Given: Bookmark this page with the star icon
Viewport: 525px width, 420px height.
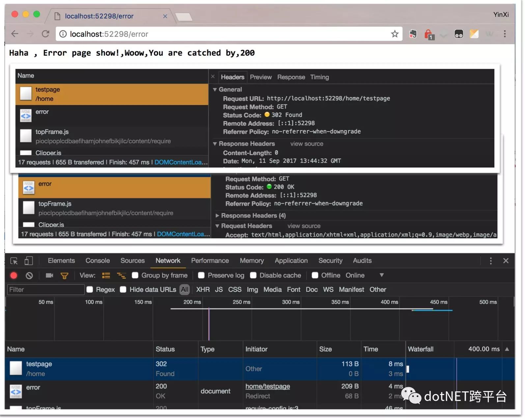Looking at the screenshot, I should 395,34.
